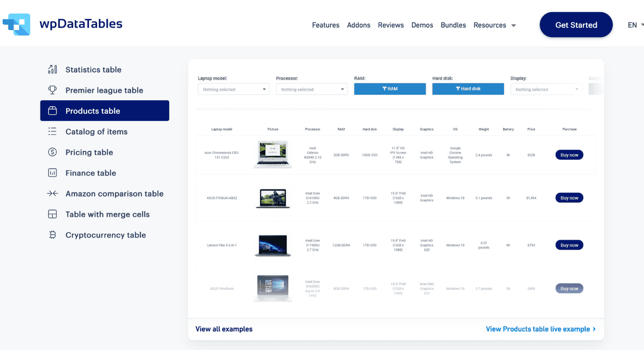Viewport: 644px width, 350px height.
Task: Click the Get Started button
Action: pos(576,25)
